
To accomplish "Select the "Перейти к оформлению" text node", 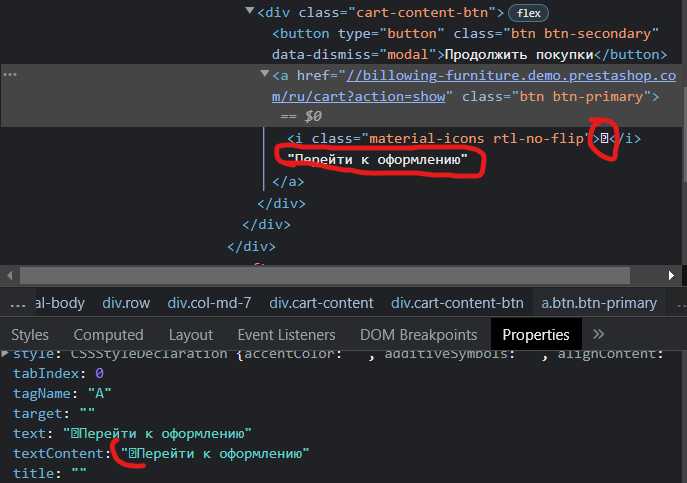I will 377,160.
